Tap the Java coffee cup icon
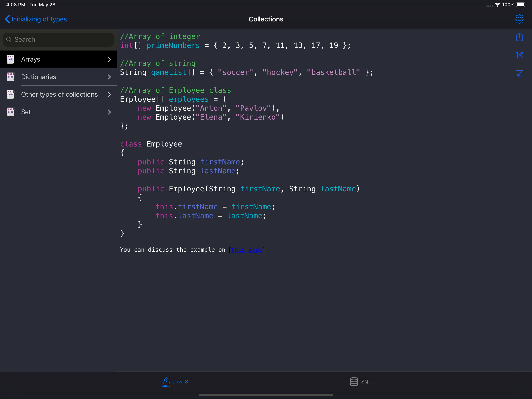The height and width of the screenshot is (399, 532). click(166, 382)
